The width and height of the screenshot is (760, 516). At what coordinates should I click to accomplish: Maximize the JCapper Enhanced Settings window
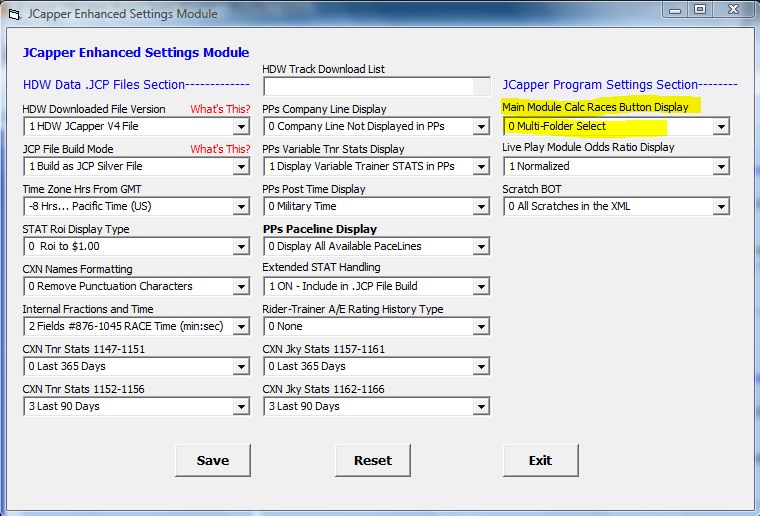click(699, 10)
